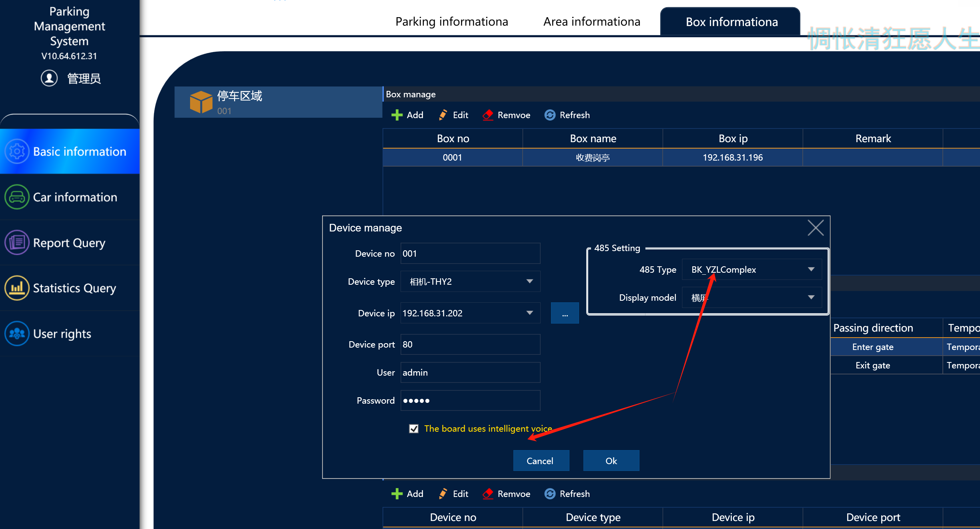
Task: Toggle 'The board uses intelligent voice' checkbox
Action: click(414, 428)
